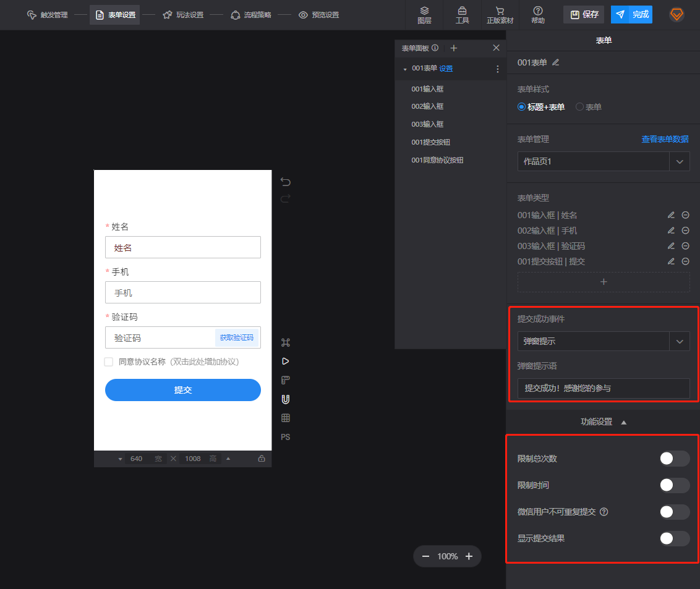Go to the 流程策略 step

[251, 15]
